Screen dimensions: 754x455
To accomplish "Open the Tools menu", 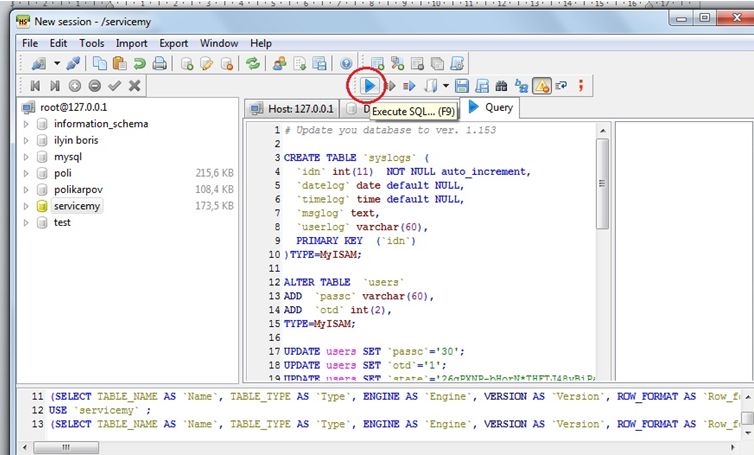I will (x=91, y=44).
